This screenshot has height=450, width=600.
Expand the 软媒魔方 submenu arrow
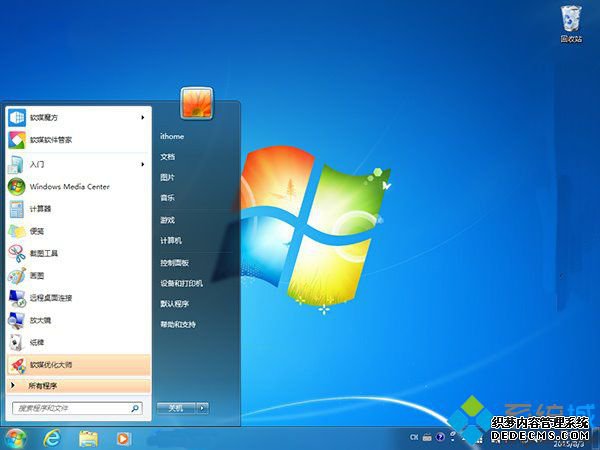(x=142, y=117)
